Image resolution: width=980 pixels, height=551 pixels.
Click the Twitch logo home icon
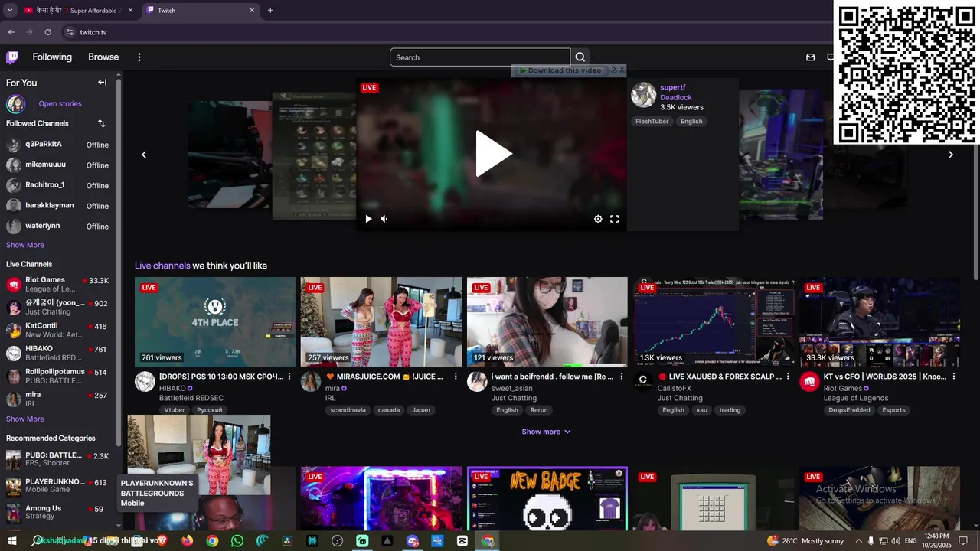pyautogui.click(x=12, y=57)
